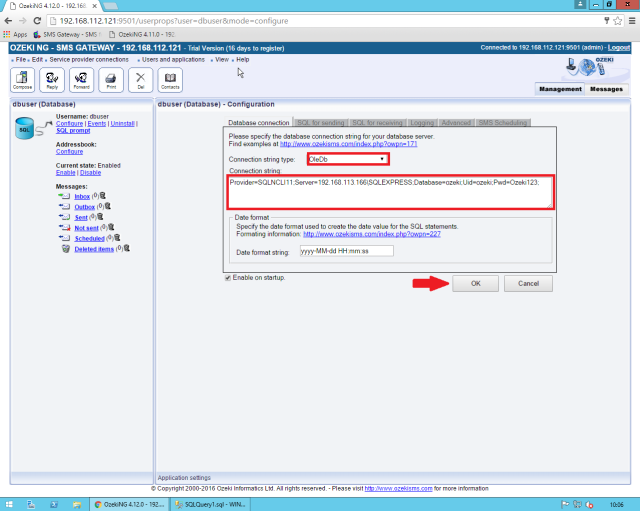Open the Apps bookmarks shortcut
Viewport: 640px width, 511px height.
pos(15,34)
